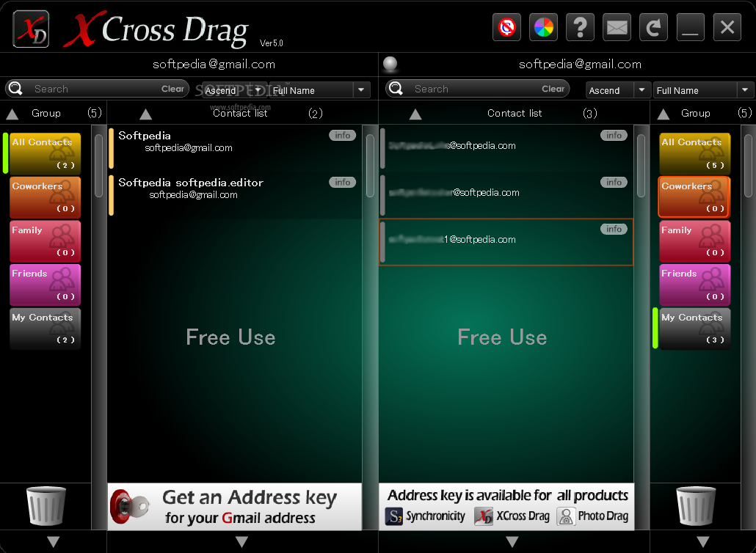Select left Friends group
Screen dimensions: 756x553
click(46, 285)
